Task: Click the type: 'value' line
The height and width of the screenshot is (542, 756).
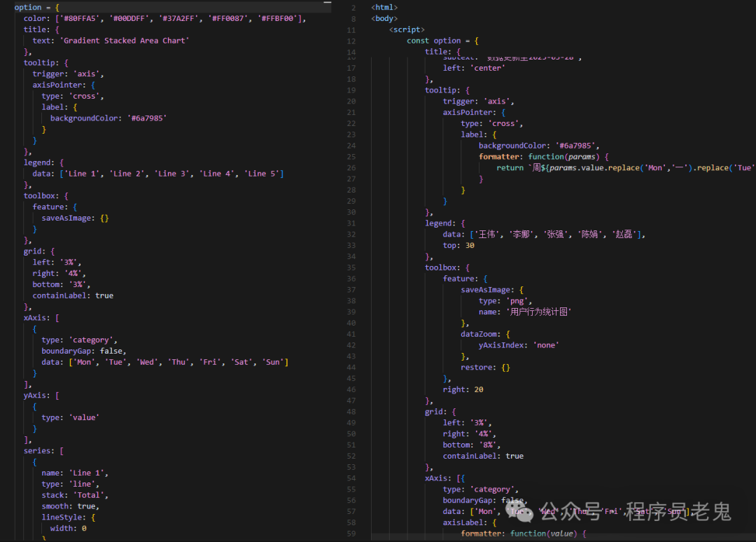Action: tap(71, 417)
